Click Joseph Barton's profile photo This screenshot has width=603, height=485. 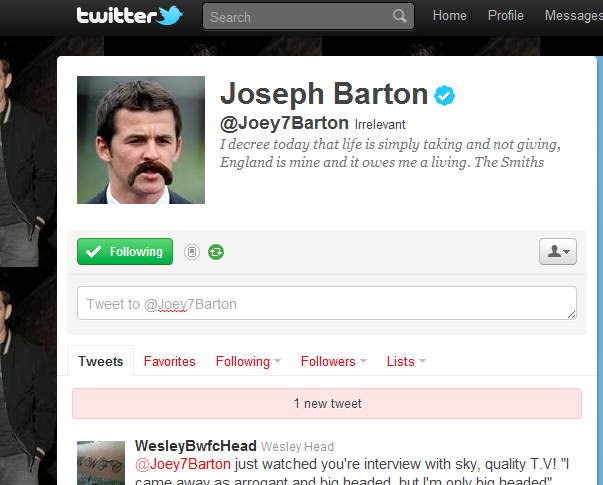[141, 140]
